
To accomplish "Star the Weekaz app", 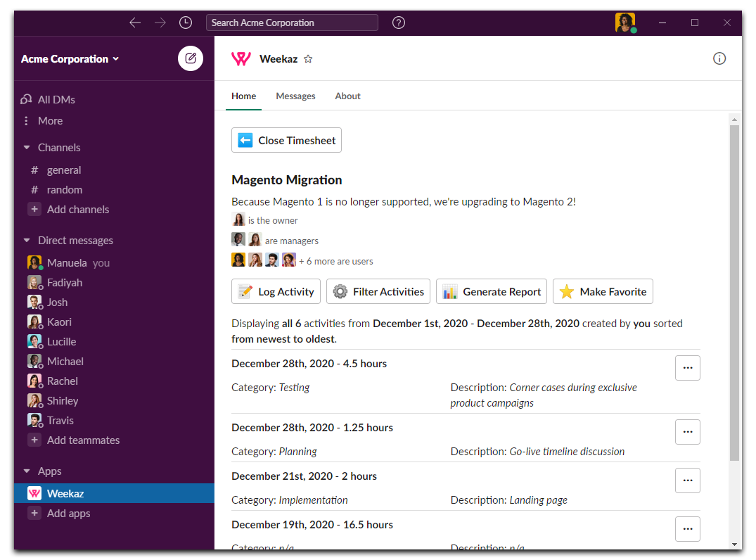I will (x=308, y=59).
